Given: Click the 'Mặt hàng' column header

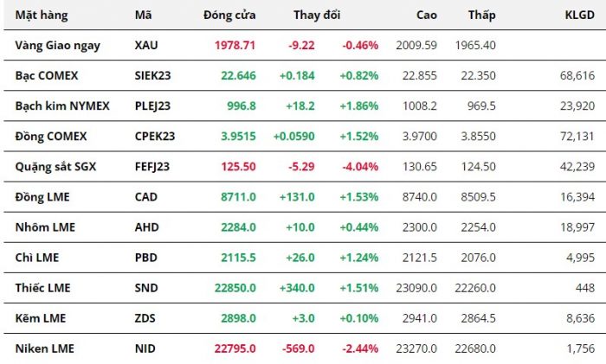Looking at the screenshot, I should (x=42, y=16).
